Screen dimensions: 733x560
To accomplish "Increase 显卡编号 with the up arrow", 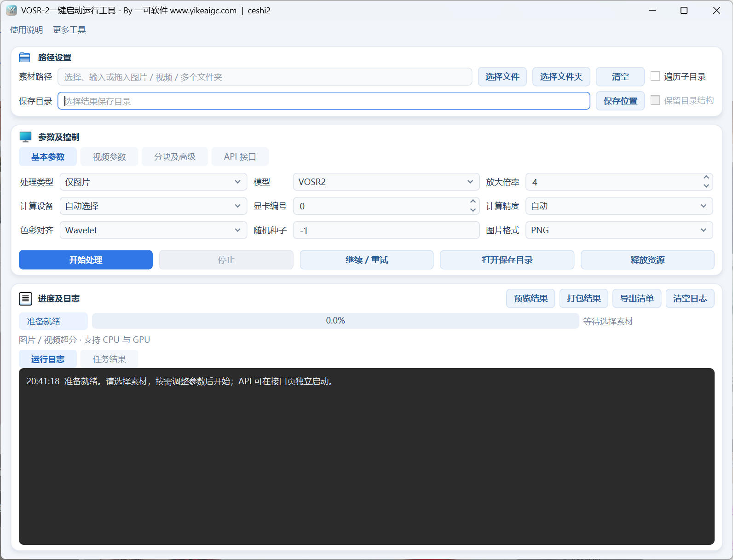I will (x=473, y=201).
